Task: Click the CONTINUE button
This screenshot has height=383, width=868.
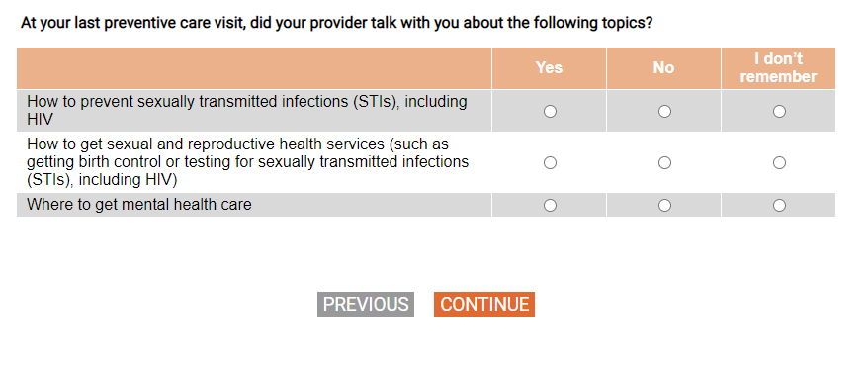Action: click(x=484, y=304)
